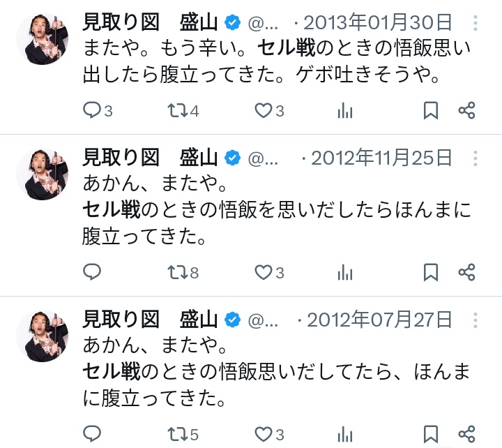Open profile picture on the 2012年07月27日 tweet
The width and height of the screenshot is (502, 448).
pyautogui.click(x=42, y=336)
